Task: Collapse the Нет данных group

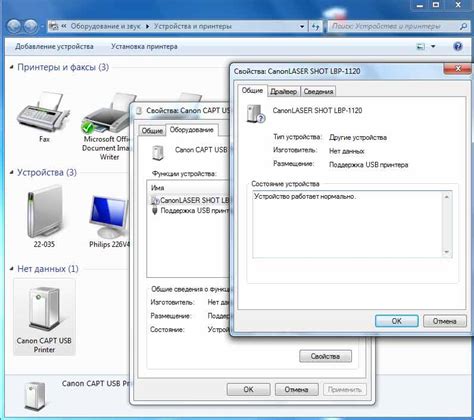Action: [12, 269]
